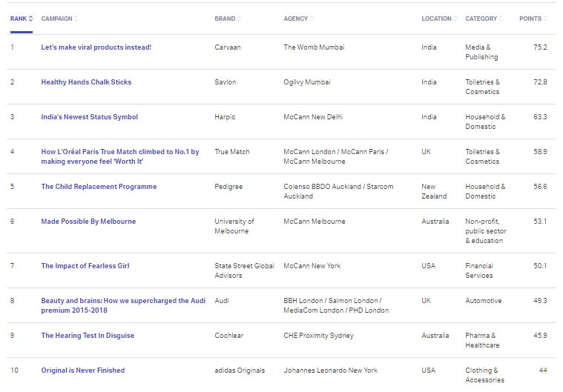Click the POINTS column sort arrows
The height and width of the screenshot is (392, 563).
(545, 19)
